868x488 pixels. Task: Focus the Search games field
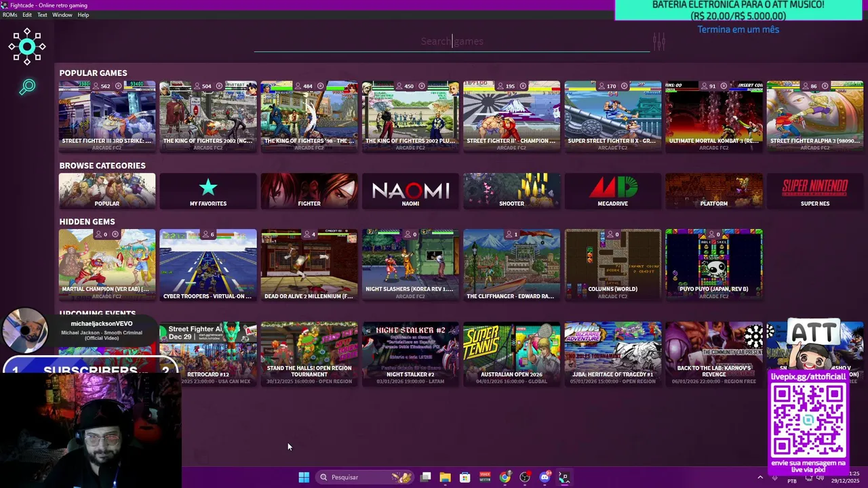[452, 41]
